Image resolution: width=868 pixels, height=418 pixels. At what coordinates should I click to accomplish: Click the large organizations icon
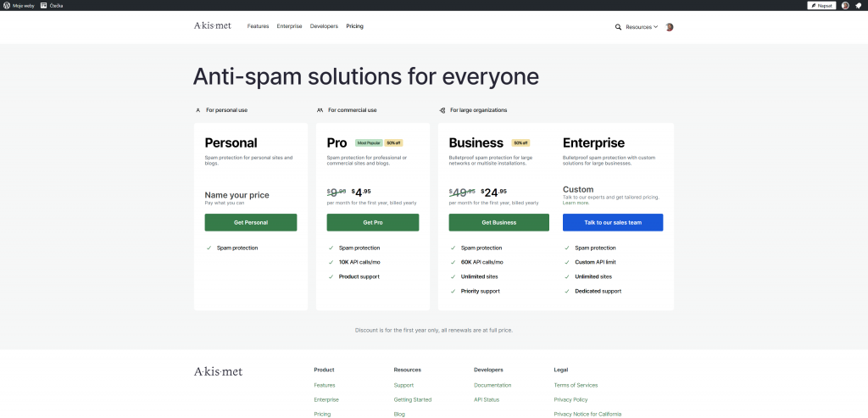pyautogui.click(x=442, y=110)
